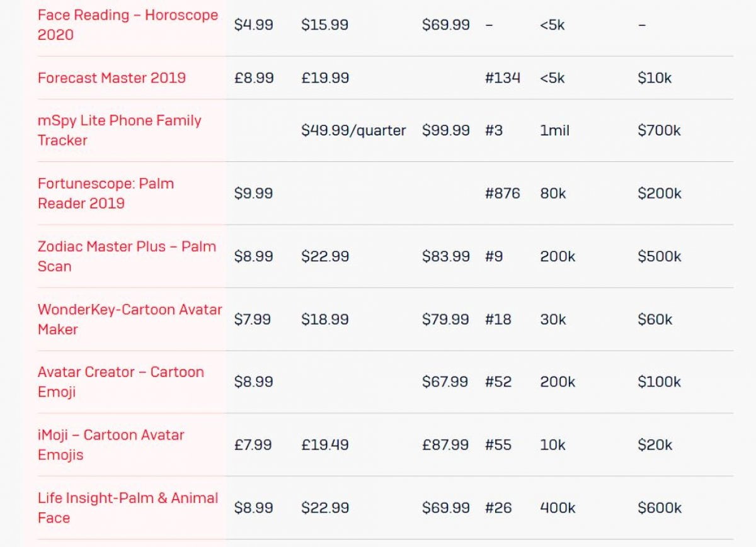Screen dimensions: 756x547
Task: Click the #134 rank cell
Action: 503,78
